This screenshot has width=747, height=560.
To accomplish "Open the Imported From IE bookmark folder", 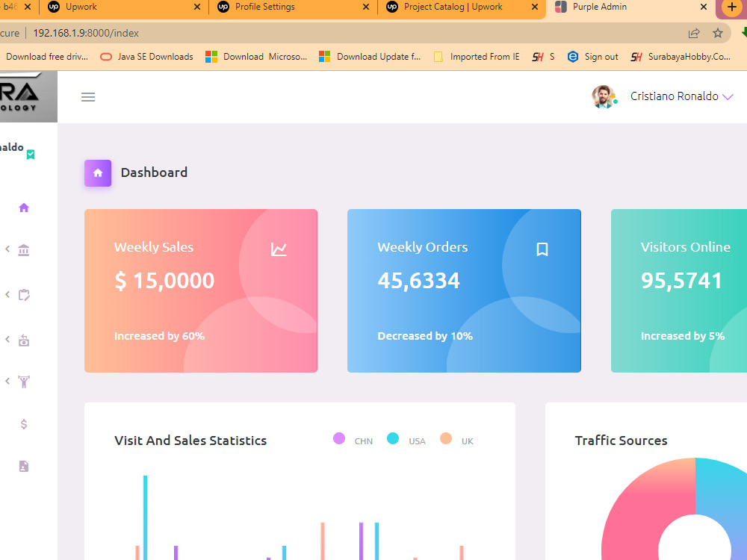I will click(477, 57).
